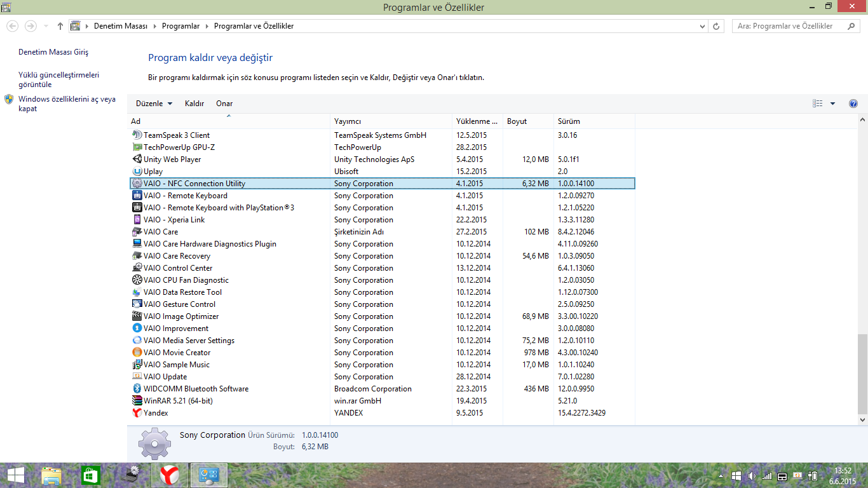The height and width of the screenshot is (488, 868).
Task: Click the TechPowerUp GPU-Z program icon
Action: 137,147
